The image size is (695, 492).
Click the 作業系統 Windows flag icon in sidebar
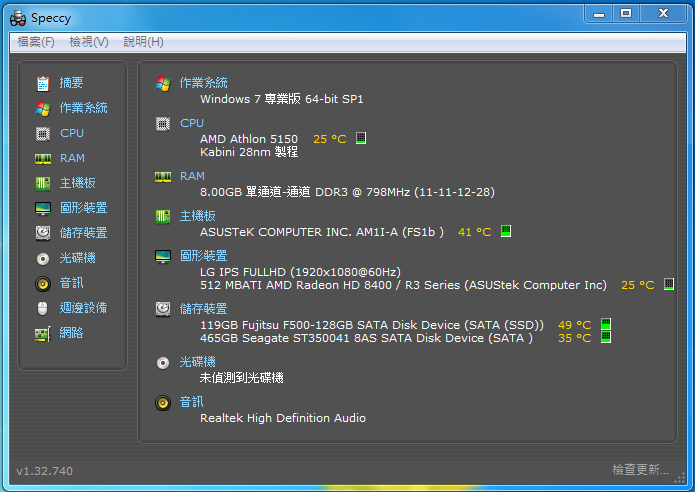(43, 109)
